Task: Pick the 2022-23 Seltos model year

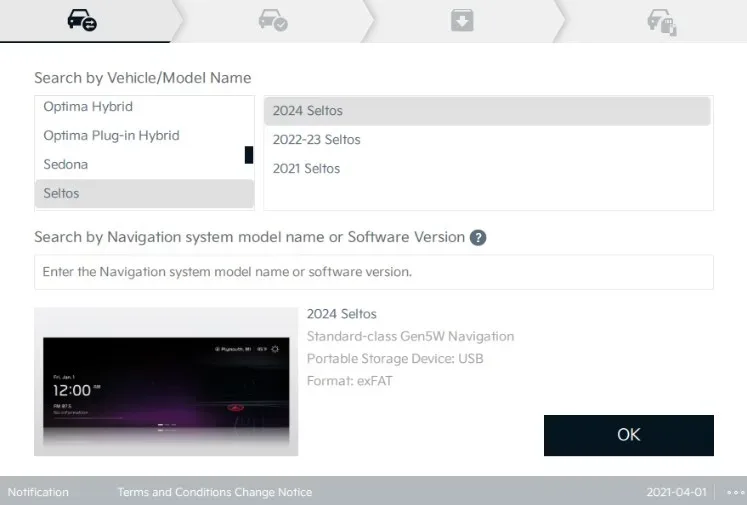Action: [x=487, y=140]
